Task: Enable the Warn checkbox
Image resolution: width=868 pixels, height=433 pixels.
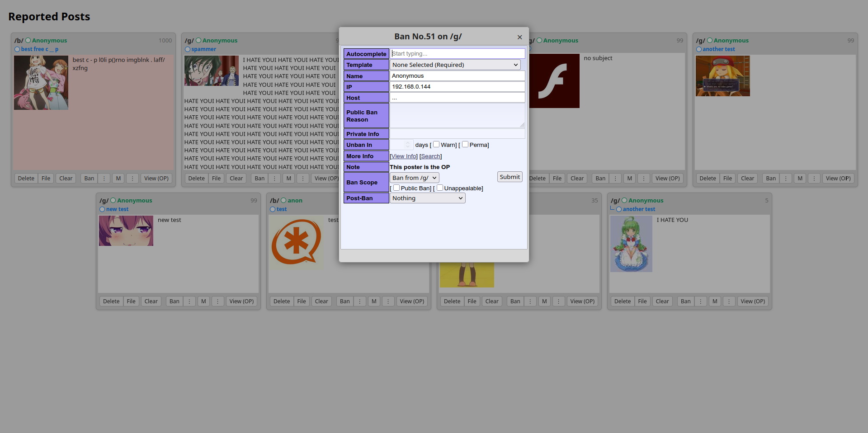Action: pos(436,145)
